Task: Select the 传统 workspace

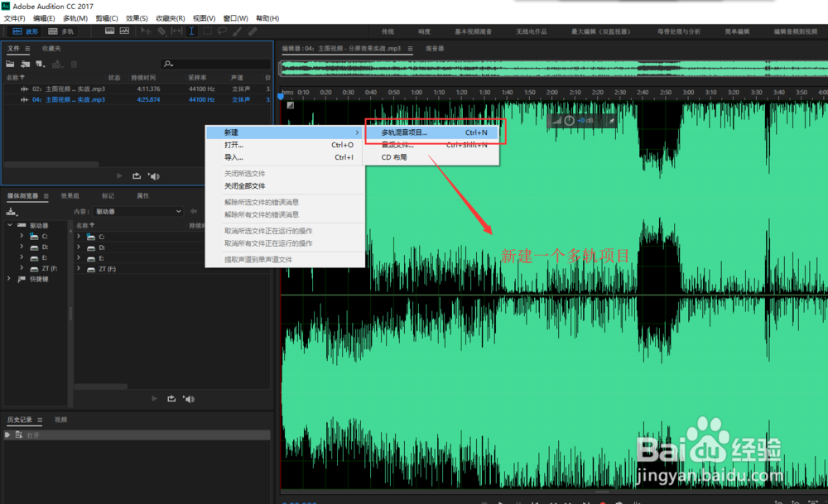Action: [388, 31]
